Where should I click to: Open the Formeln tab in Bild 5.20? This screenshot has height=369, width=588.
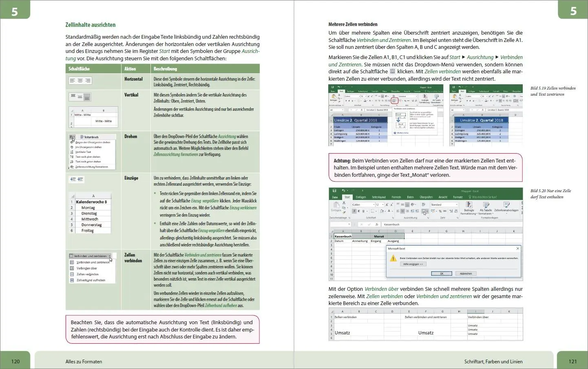click(396, 197)
